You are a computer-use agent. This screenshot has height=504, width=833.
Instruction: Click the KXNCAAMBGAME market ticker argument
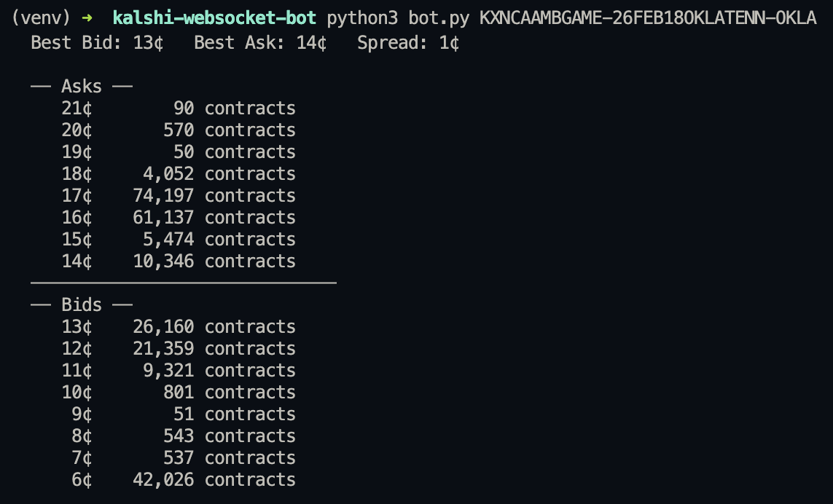(x=648, y=18)
